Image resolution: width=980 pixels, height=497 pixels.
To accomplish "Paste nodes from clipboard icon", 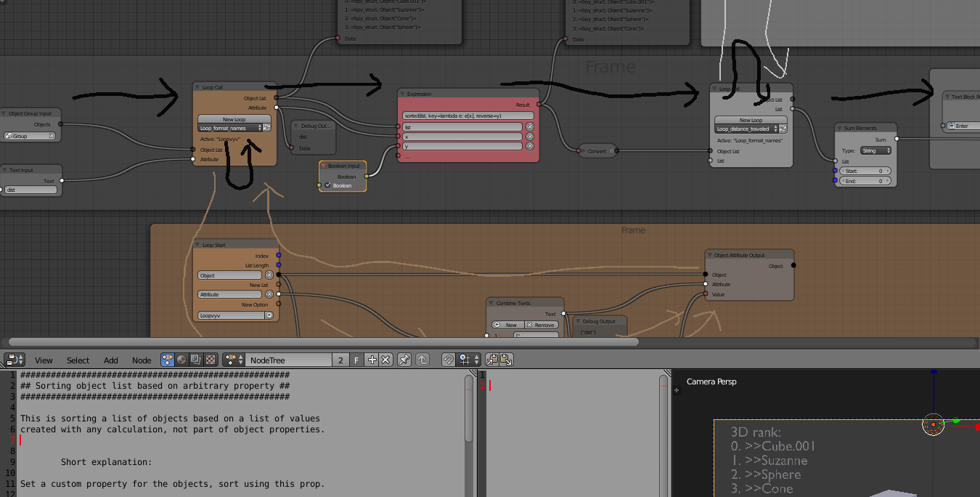I will click(506, 360).
